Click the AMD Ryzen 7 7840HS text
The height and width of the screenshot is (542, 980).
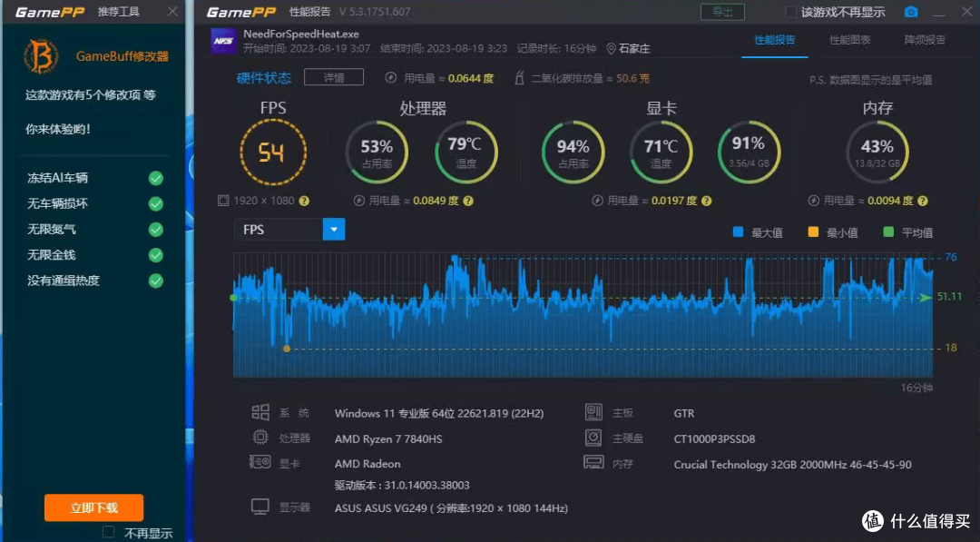[388, 439]
